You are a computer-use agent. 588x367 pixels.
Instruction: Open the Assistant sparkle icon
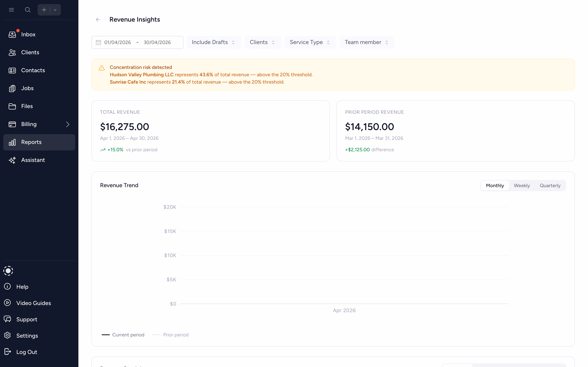click(12, 160)
